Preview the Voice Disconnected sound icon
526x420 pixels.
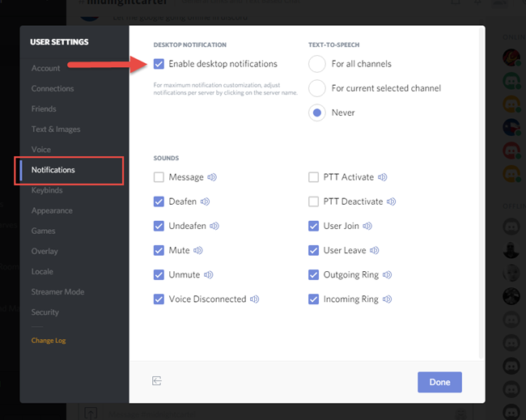coord(255,299)
